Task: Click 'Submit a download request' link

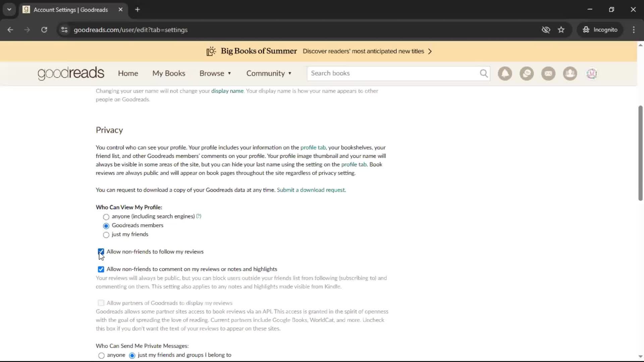Action: [x=311, y=190]
